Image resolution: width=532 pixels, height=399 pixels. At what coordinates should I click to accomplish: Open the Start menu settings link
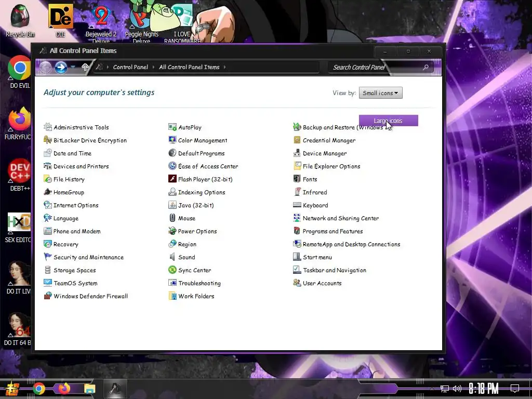317,257
